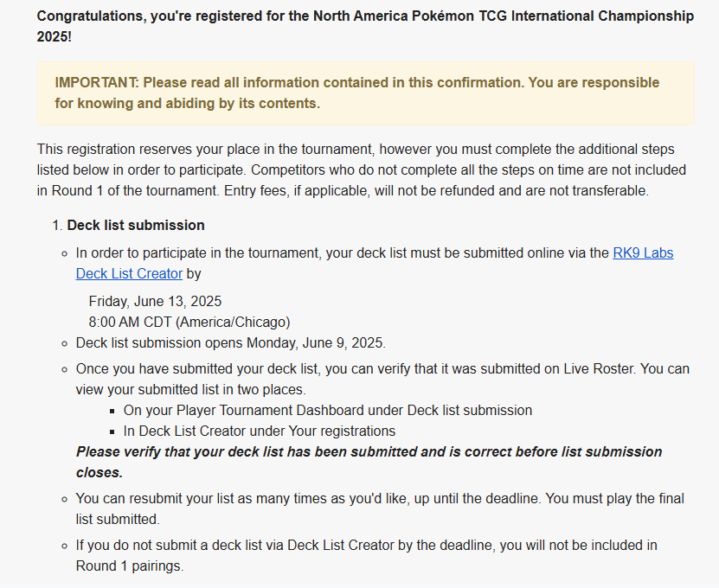Click the 'Once you have submitted' paragraph
This screenshot has height=588, width=719.
(382, 379)
